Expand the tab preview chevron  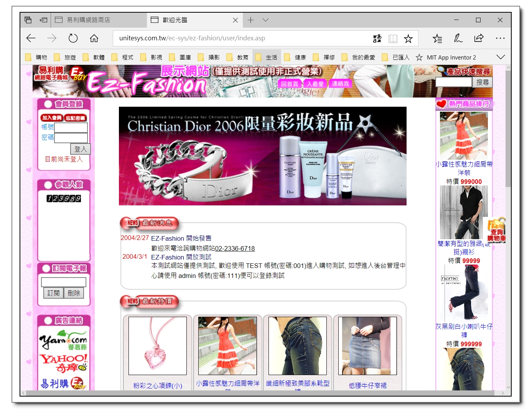265,20
